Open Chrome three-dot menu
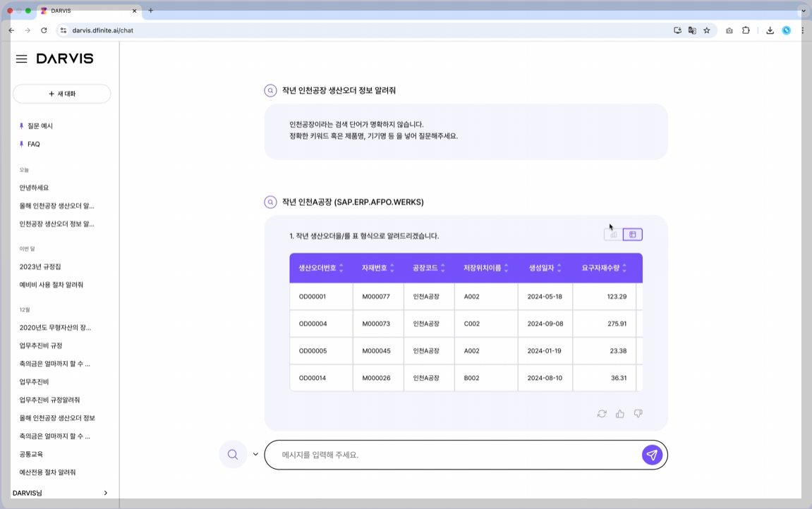The width and height of the screenshot is (812, 509). pyautogui.click(x=803, y=30)
